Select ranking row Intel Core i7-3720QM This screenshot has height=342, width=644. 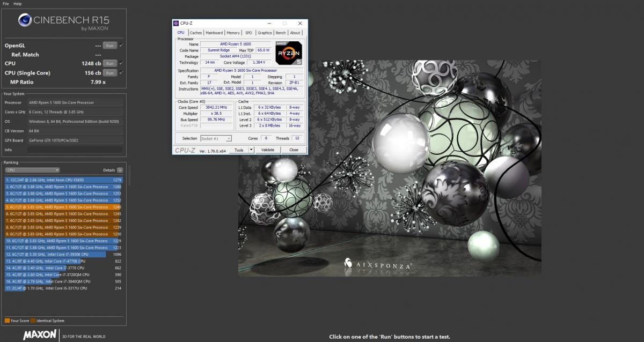click(64, 274)
